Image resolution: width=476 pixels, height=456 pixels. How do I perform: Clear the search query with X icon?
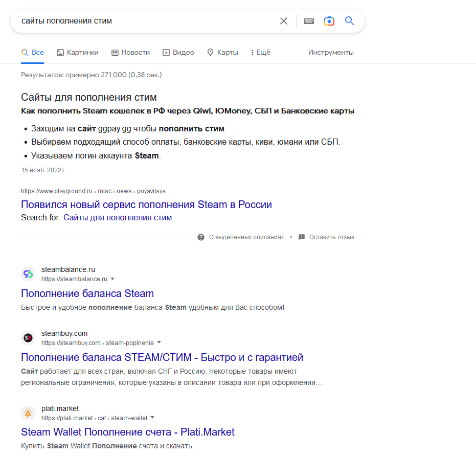click(x=284, y=21)
